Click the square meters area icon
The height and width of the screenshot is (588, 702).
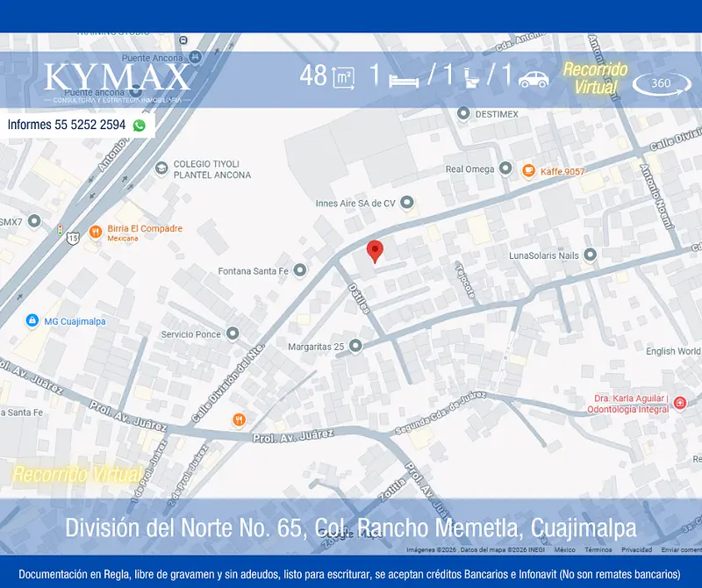[343, 78]
